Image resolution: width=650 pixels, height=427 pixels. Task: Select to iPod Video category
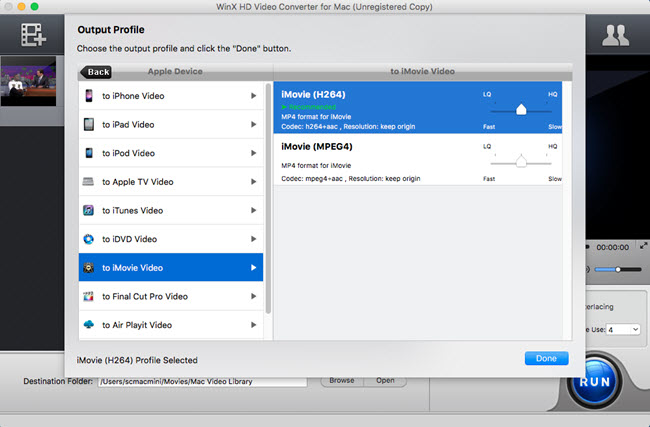[x=171, y=153]
